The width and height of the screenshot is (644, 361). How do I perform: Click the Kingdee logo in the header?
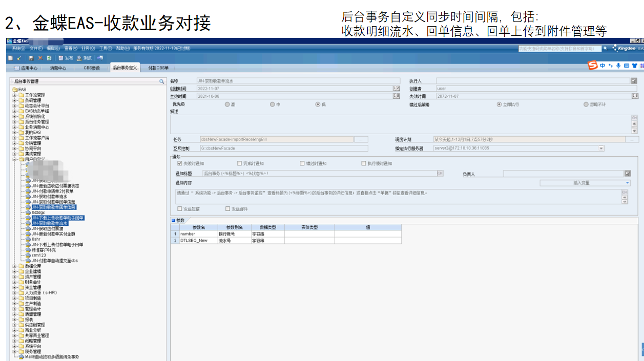point(623,48)
